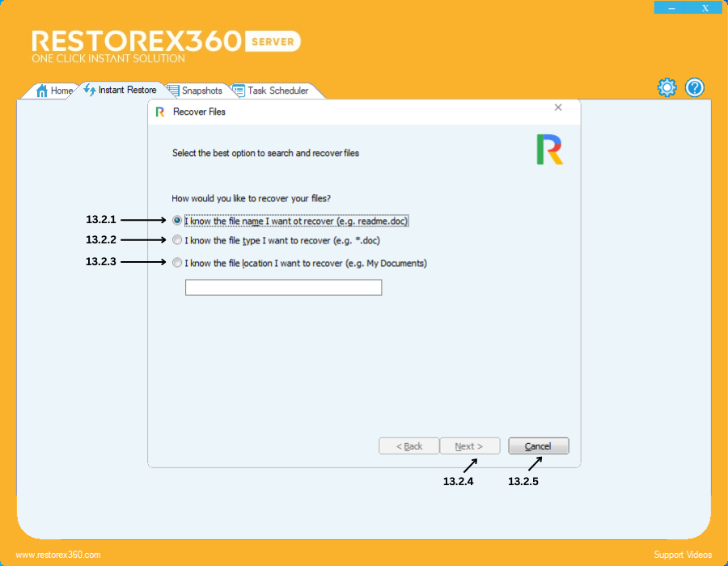728x566 pixels.
Task: Select 'I know the file location' radio option
Action: [x=177, y=263]
